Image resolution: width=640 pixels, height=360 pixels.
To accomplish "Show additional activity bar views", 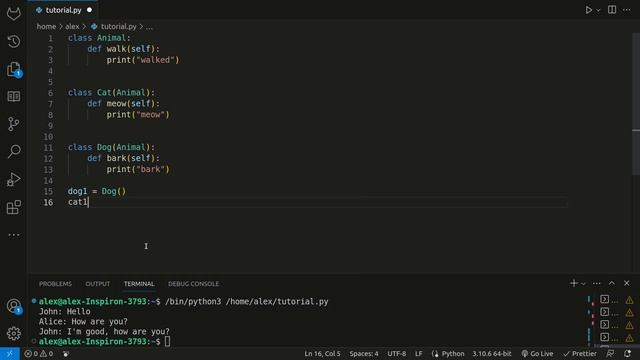I will click(13, 235).
